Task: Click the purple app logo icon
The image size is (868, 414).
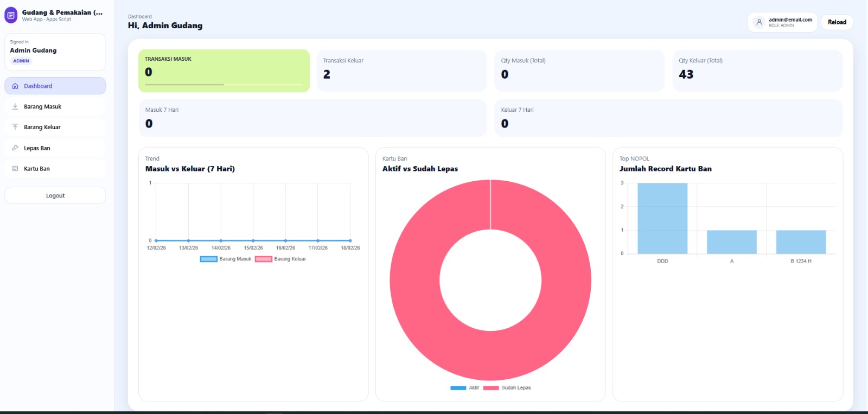Action: coord(11,15)
